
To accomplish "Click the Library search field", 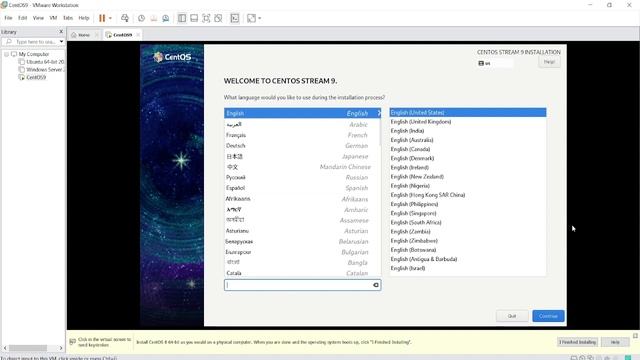I will 32,42.
